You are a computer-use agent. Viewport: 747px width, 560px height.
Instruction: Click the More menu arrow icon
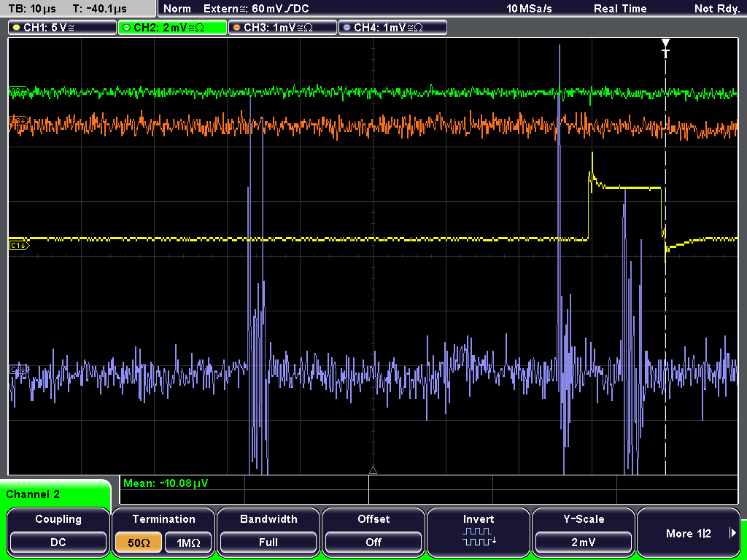tap(732, 533)
